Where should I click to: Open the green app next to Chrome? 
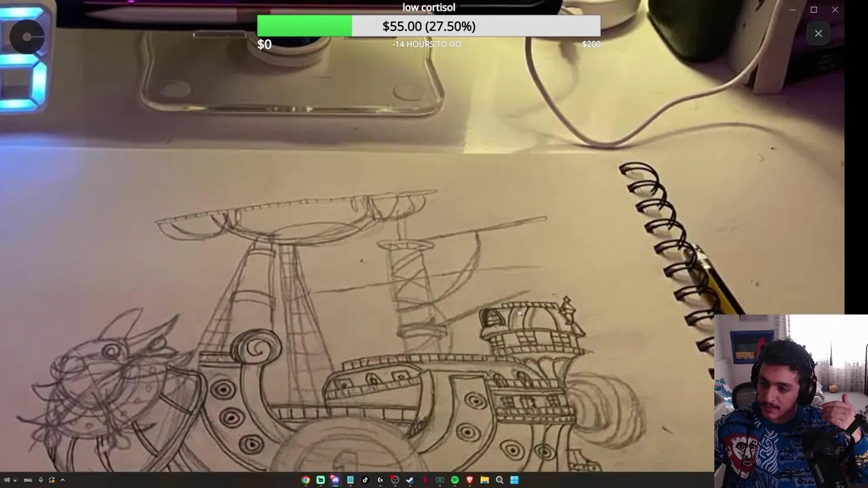[321, 480]
